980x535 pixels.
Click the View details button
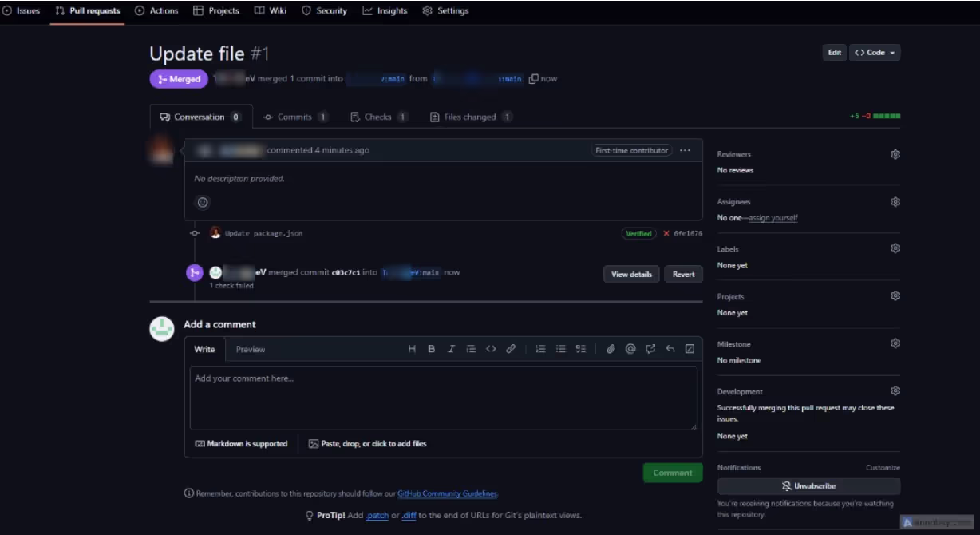point(631,274)
